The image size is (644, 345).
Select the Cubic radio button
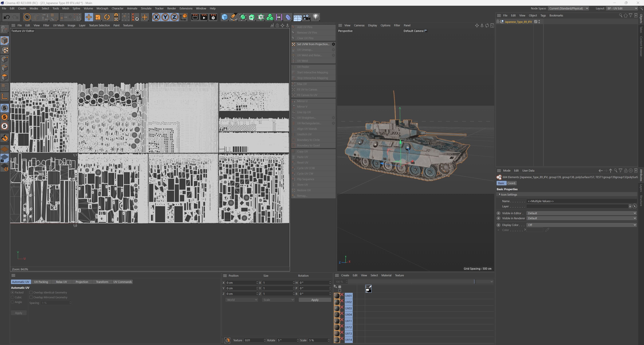pyautogui.click(x=13, y=297)
